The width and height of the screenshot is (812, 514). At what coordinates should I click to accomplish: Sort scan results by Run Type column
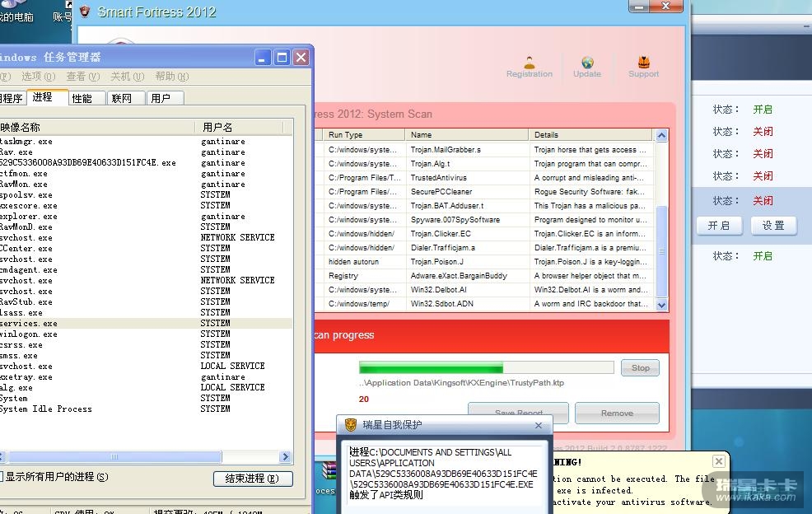(364, 135)
